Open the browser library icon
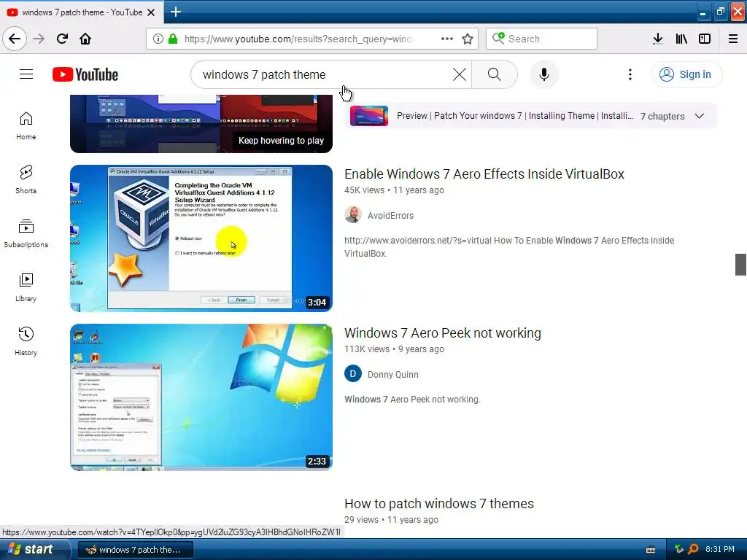 [x=681, y=39]
